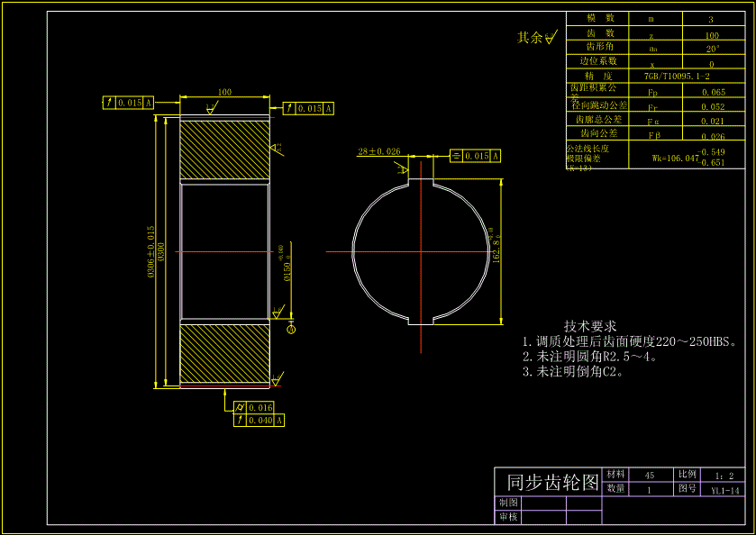Image resolution: width=756 pixels, height=535 pixels.
Task: Select the Ø300 diameter dimension
Action: 161,251
